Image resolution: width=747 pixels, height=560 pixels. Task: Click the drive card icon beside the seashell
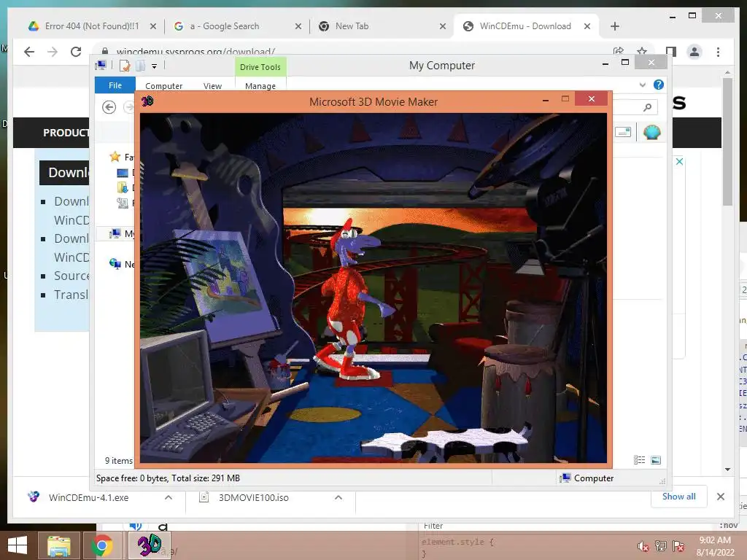tap(623, 132)
